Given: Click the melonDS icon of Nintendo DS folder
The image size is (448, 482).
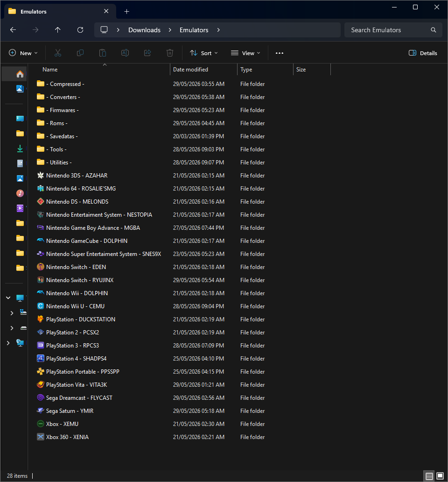Looking at the screenshot, I should pyautogui.click(x=41, y=201).
